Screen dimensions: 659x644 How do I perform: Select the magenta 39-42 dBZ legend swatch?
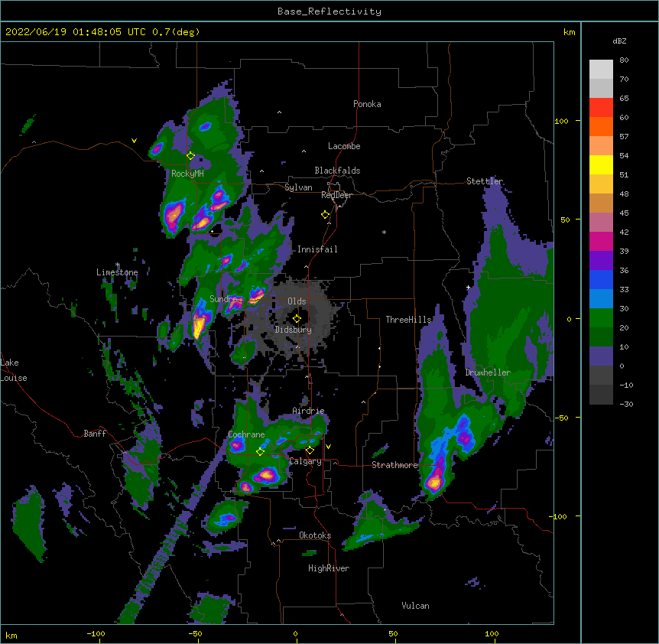[601, 242]
